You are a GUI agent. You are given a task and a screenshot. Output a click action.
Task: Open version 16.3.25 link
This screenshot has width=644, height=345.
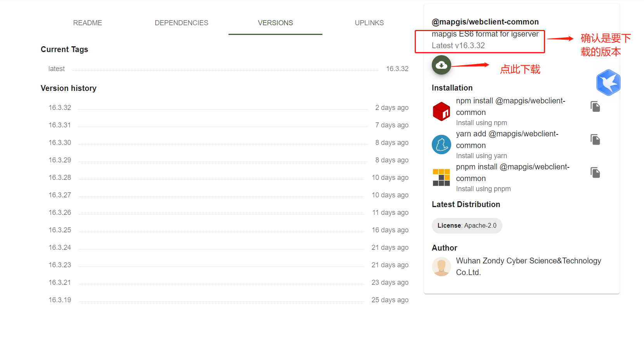click(60, 230)
